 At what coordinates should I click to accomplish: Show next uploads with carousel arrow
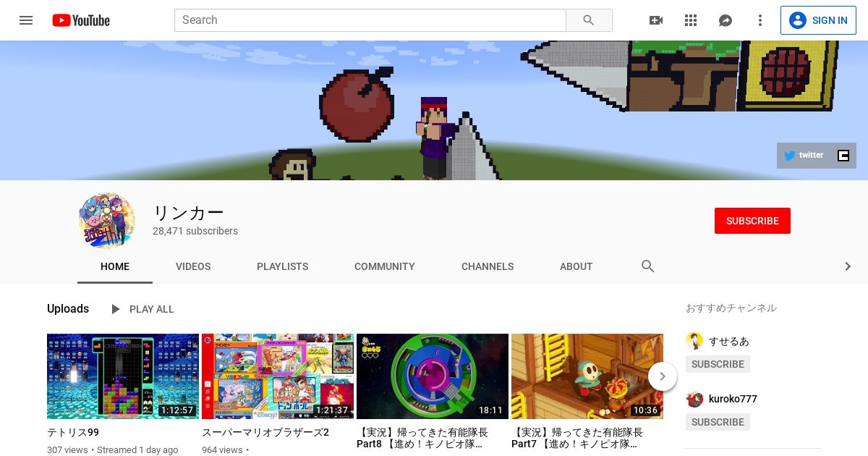click(663, 376)
